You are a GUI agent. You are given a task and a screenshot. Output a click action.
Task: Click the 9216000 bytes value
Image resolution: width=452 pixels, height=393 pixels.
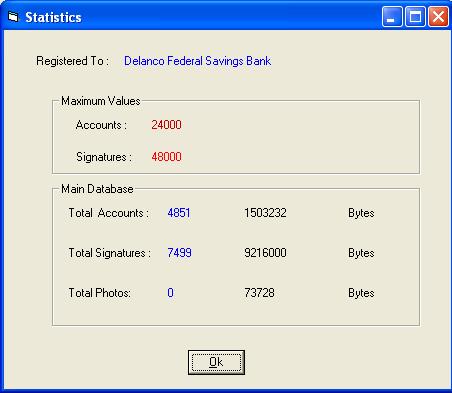265,253
